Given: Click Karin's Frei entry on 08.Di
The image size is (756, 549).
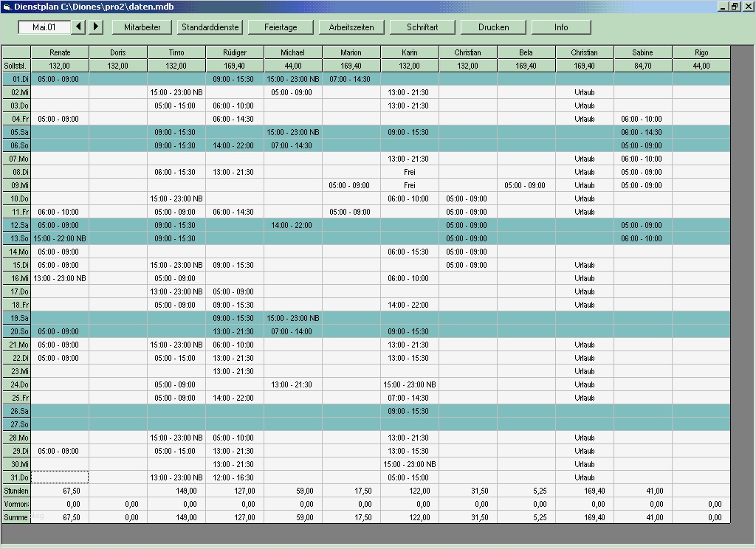Looking at the screenshot, I should pyautogui.click(x=409, y=172).
